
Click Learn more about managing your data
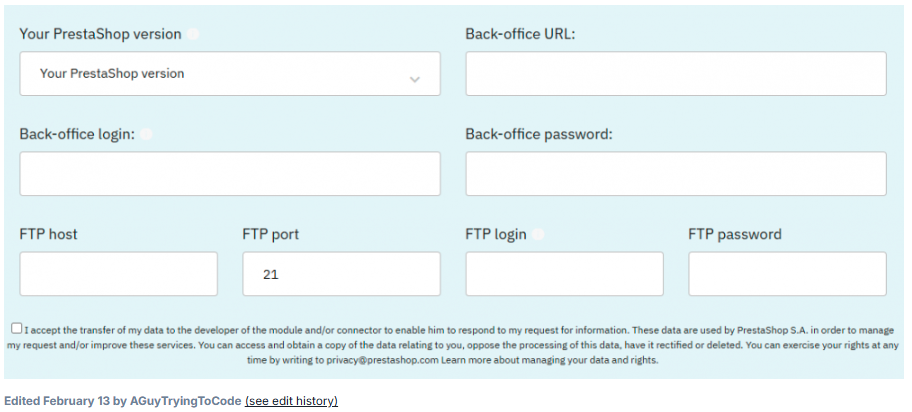coord(549,360)
